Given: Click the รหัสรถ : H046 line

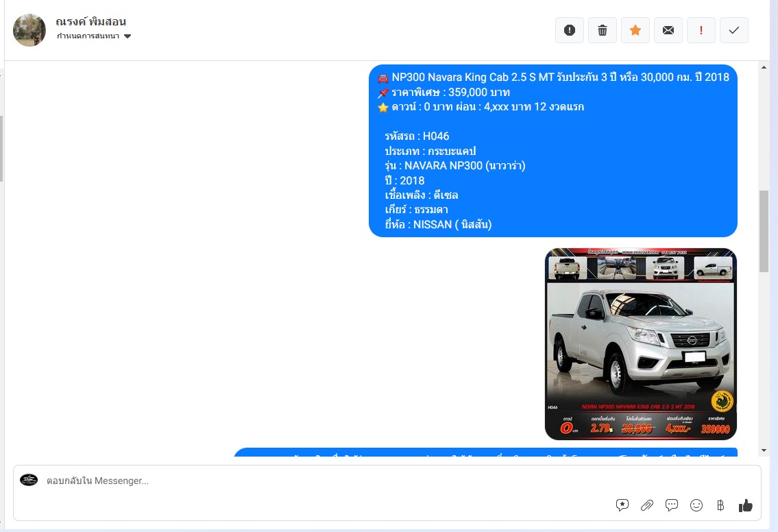Looking at the screenshot, I should [417, 136].
